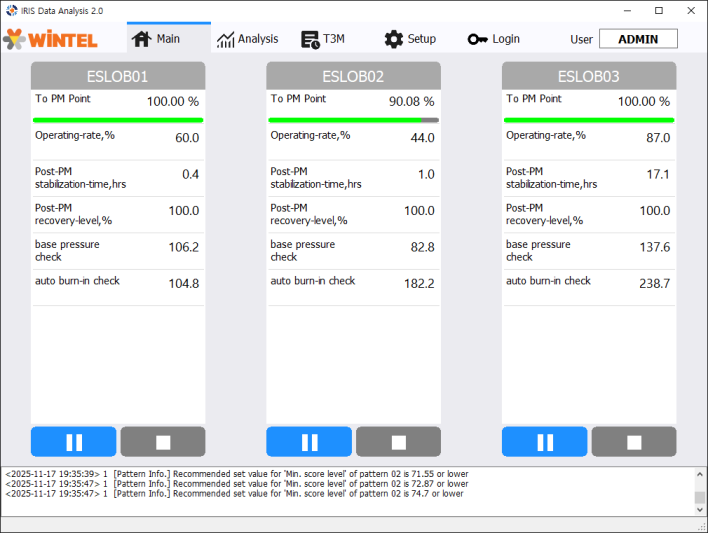Screen dimensions: 708x533
Task: Click ESLOB01 auto burn-in check value 104.8
Action: 184,284
